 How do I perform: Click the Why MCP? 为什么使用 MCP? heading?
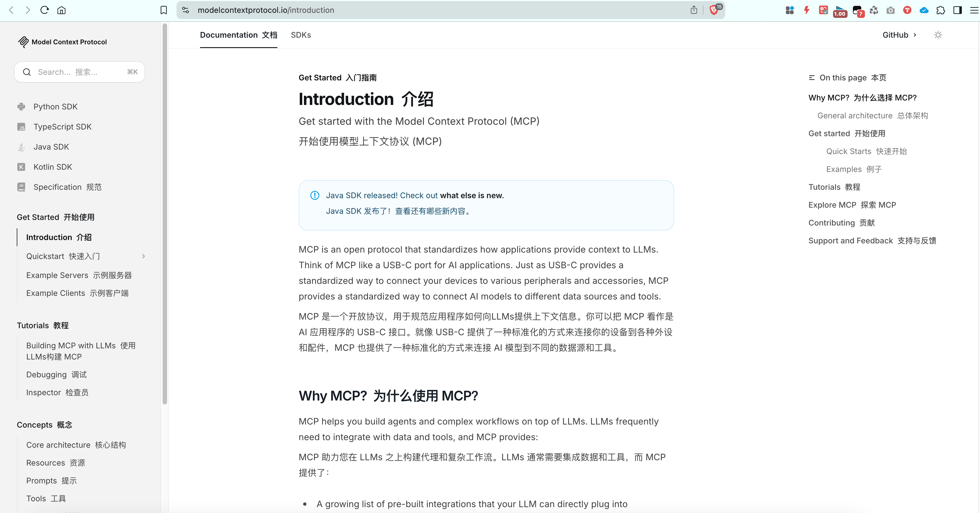(x=388, y=396)
